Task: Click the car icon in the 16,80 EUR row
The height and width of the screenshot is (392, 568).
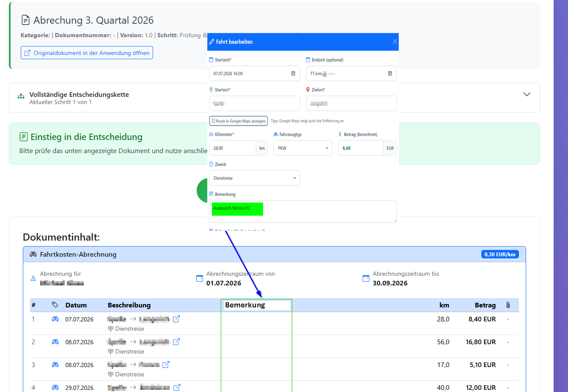Action: [55, 342]
